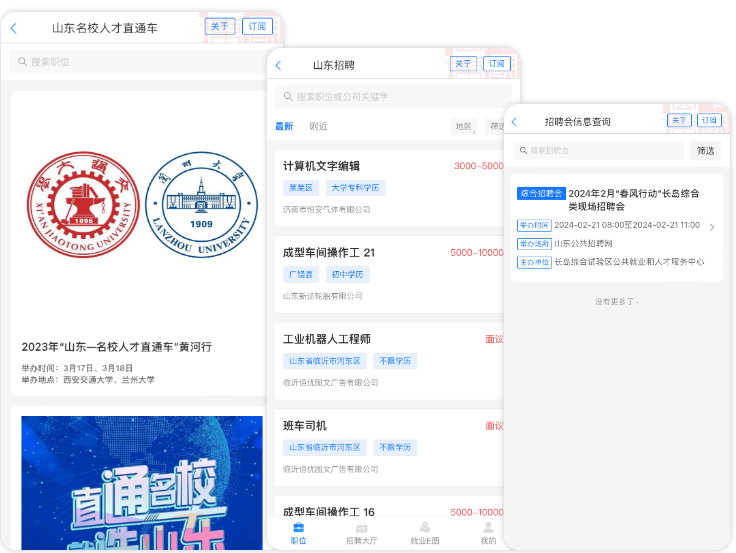The height and width of the screenshot is (553, 736).
Task: Tap 筛选 button in 招聘会信息查询
Action: (x=705, y=151)
